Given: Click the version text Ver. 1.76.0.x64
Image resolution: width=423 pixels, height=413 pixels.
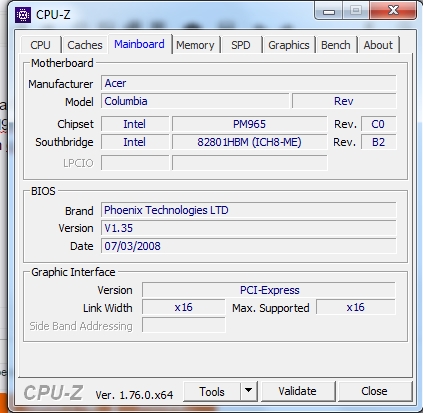Looking at the screenshot, I should click(x=134, y=395).
